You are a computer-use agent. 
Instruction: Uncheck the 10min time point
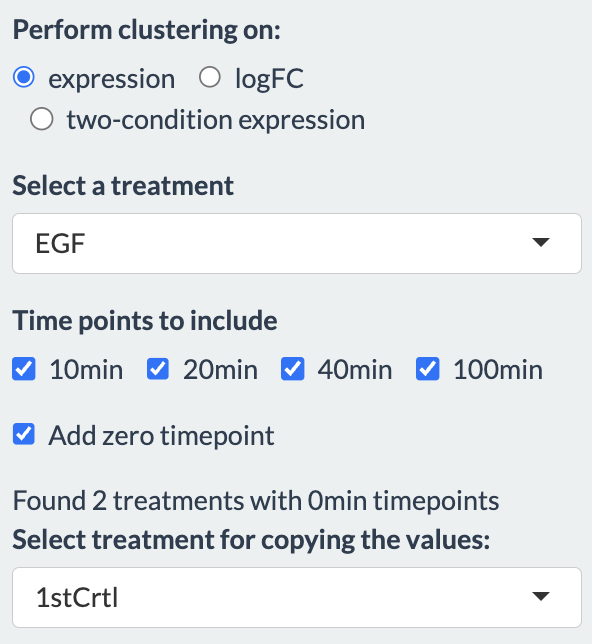click(24, 369)
